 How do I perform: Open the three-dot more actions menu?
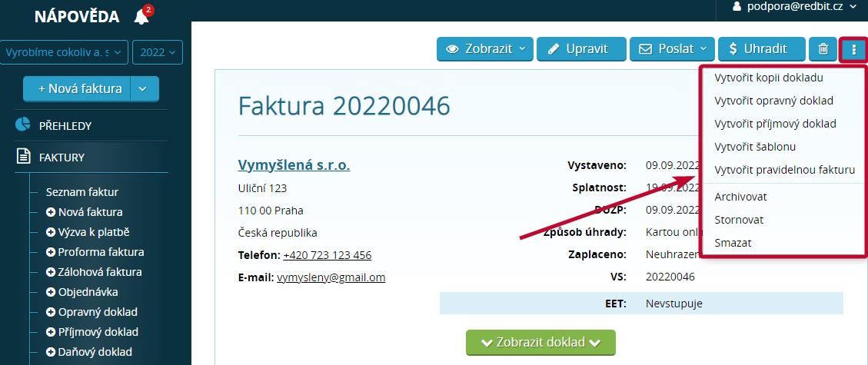coord(853,50)
